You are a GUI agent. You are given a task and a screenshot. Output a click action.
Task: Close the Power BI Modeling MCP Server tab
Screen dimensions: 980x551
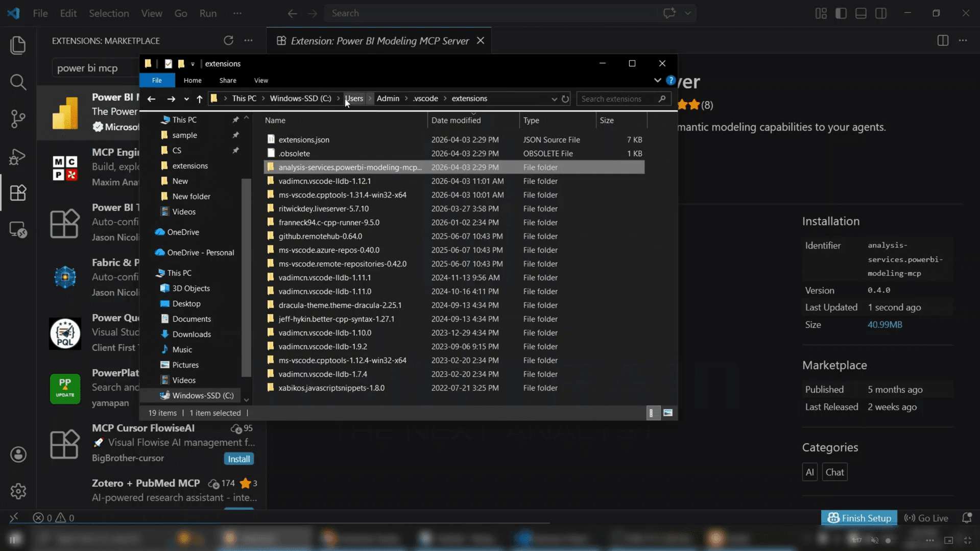(x=481, y=40)
